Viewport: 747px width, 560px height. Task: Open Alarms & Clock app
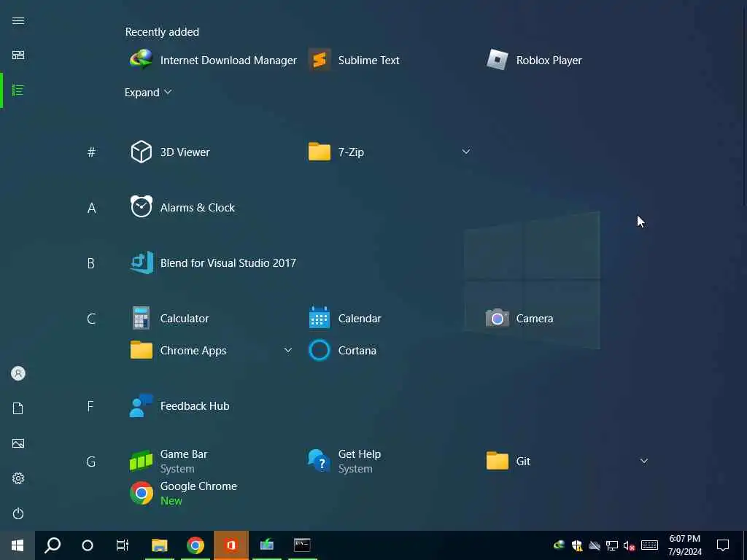(182, 208)
